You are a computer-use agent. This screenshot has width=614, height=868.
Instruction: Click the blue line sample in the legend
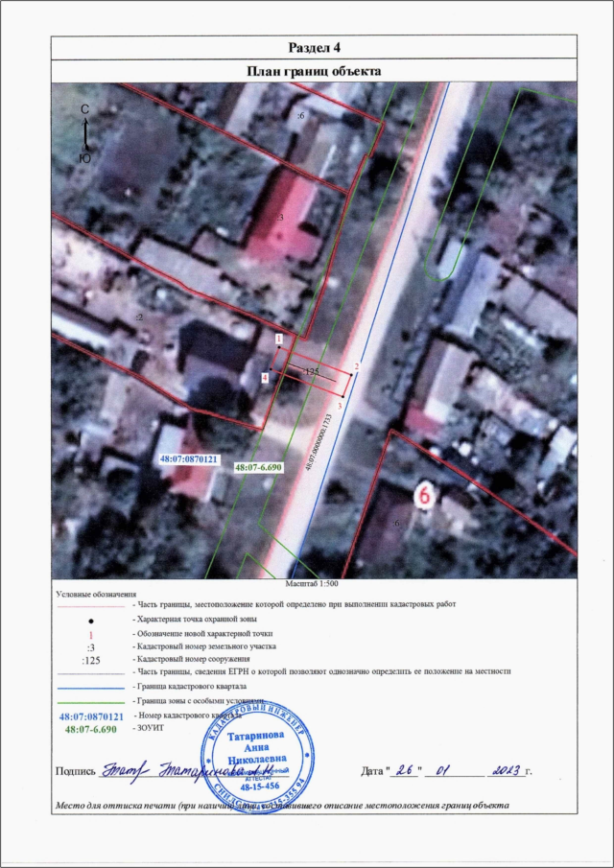click(89, 688)
